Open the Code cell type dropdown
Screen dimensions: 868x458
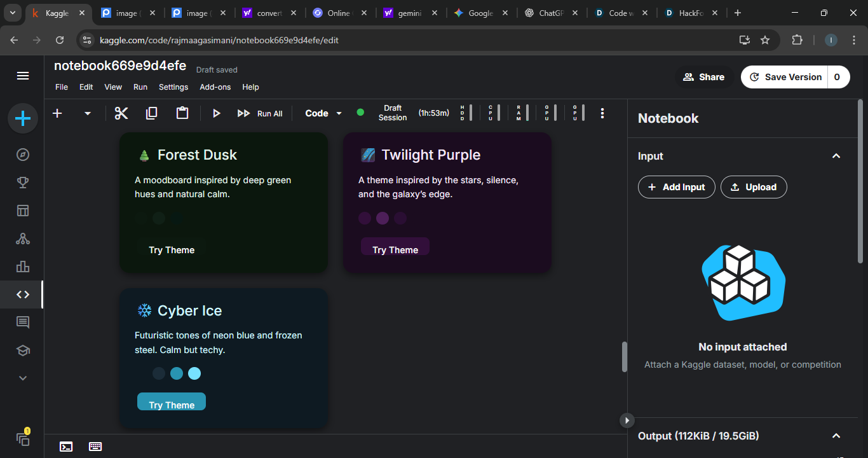(x=323, y=113)
